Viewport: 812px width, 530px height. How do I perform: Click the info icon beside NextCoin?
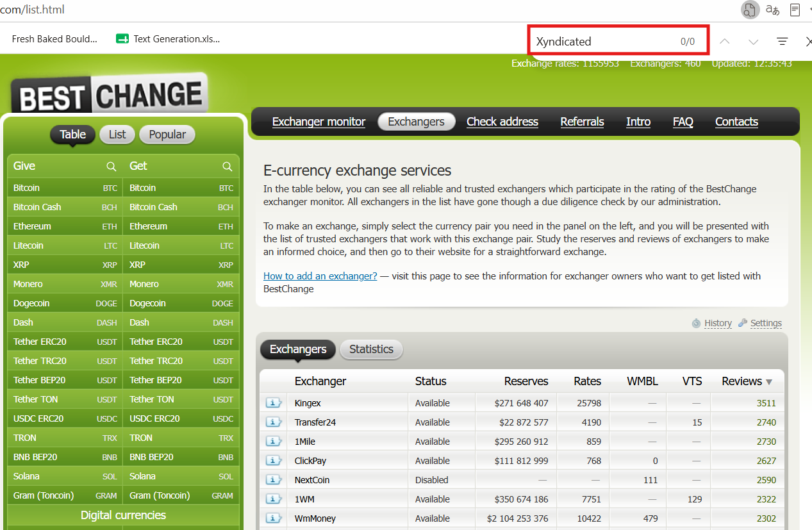(274, 480)
